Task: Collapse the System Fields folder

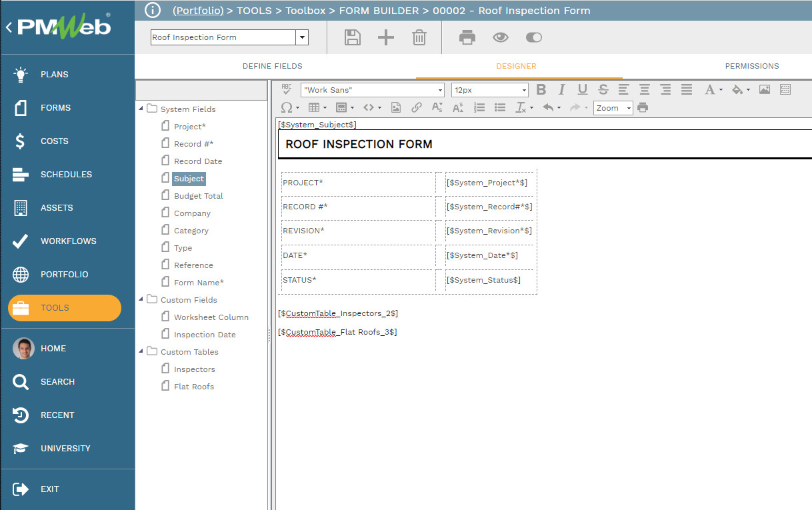Action: pos(141,109)
